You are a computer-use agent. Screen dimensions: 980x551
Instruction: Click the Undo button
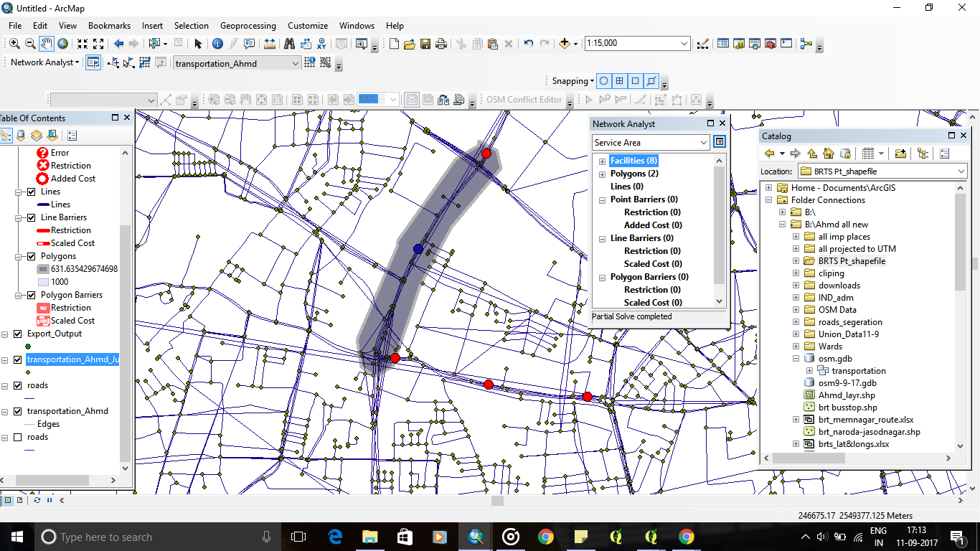coord(529,43)
